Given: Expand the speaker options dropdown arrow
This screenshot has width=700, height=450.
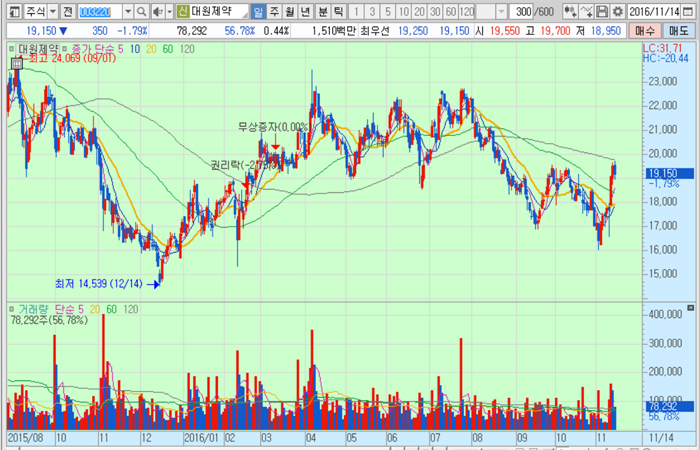Looking at the screenshot, I should point(171,11).
